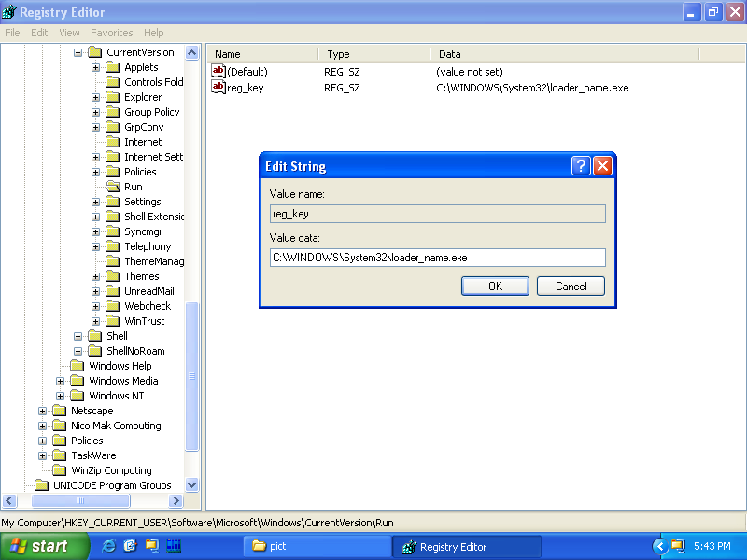
Task: Close the Edit String dialog
Action: pyautogui.click(x=602, y=166)
